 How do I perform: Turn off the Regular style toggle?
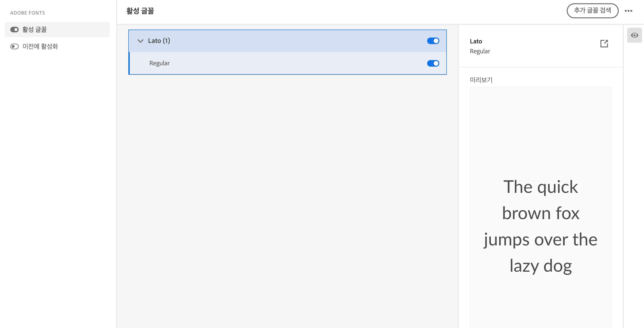point(433,63)
